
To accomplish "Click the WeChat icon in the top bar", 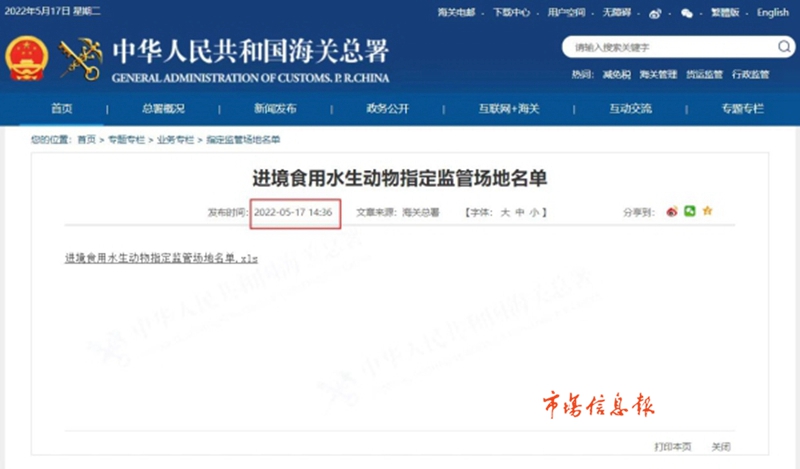I will 687,14.
